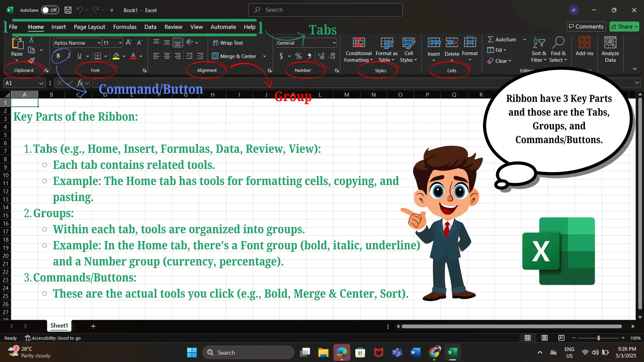644x362 pixels.
Task: Add a new sheet with plus
Action: [93, 326]
